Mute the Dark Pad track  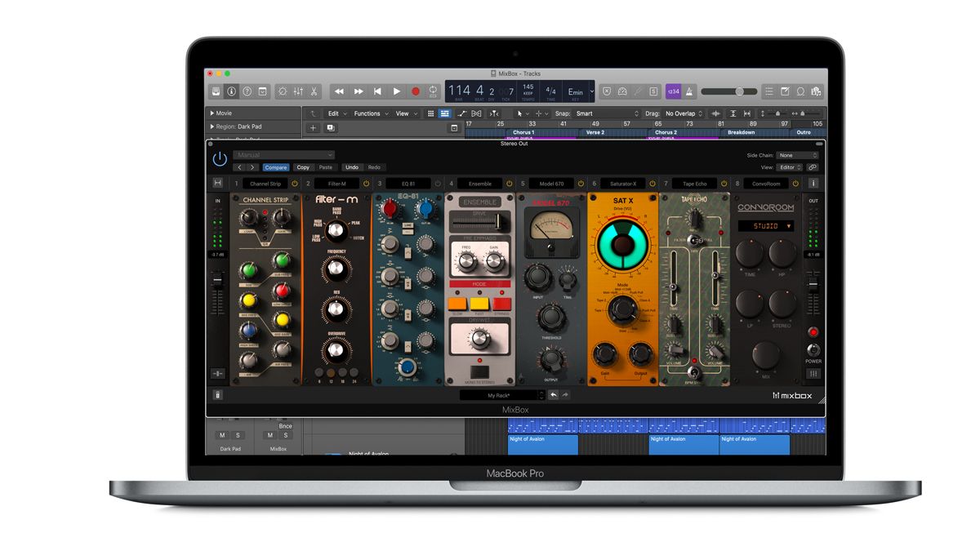[x=221, y=435]
